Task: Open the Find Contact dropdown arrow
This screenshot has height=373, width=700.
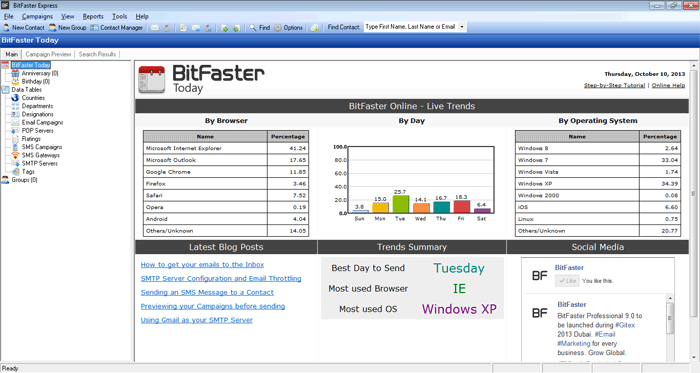Action: click(x=462, y=27)
